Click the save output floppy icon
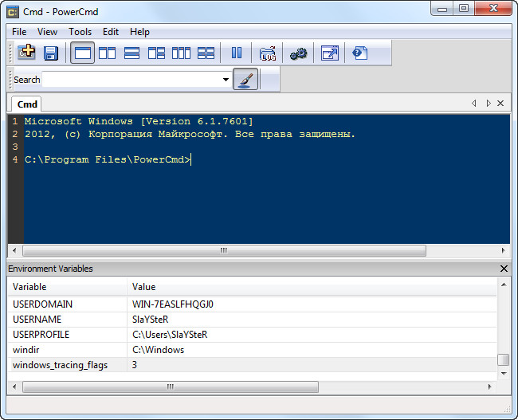This screenshot has height=420, width=518. [x=51, y=53]
